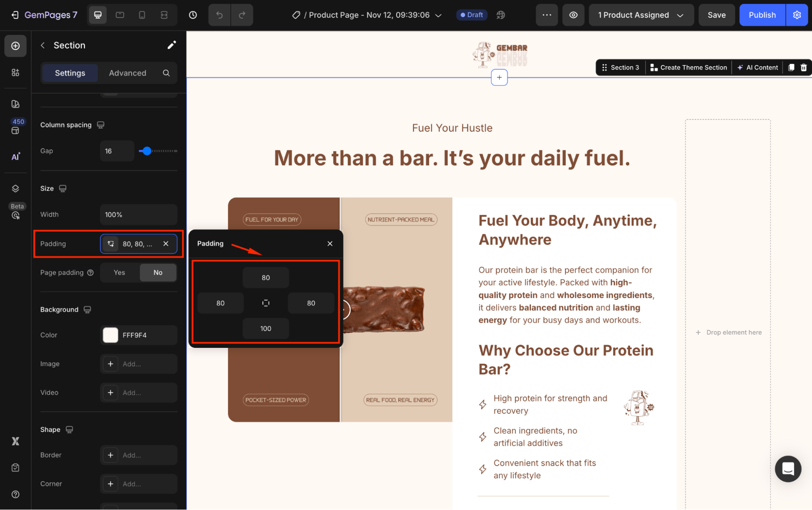Switch to tablet device view
Viewport: 812px width, 510px height.
click(120, 15)
